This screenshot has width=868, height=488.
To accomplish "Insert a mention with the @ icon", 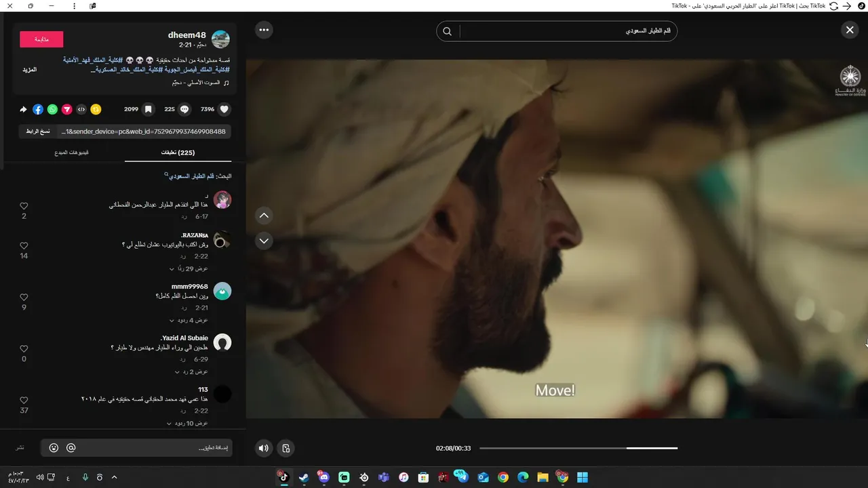I will point(71,448).
